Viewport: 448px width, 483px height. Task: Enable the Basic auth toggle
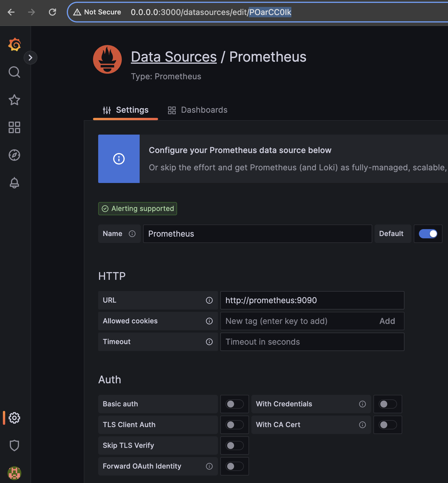(x=235, y=404)
